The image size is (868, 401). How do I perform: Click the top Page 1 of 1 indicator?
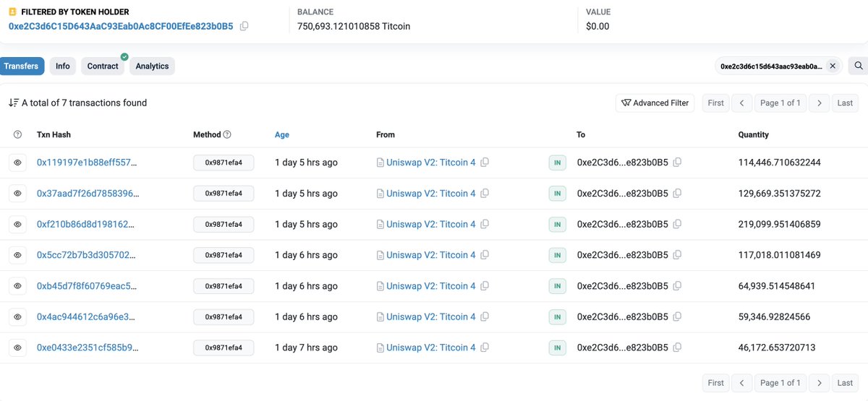pos(780,103)
